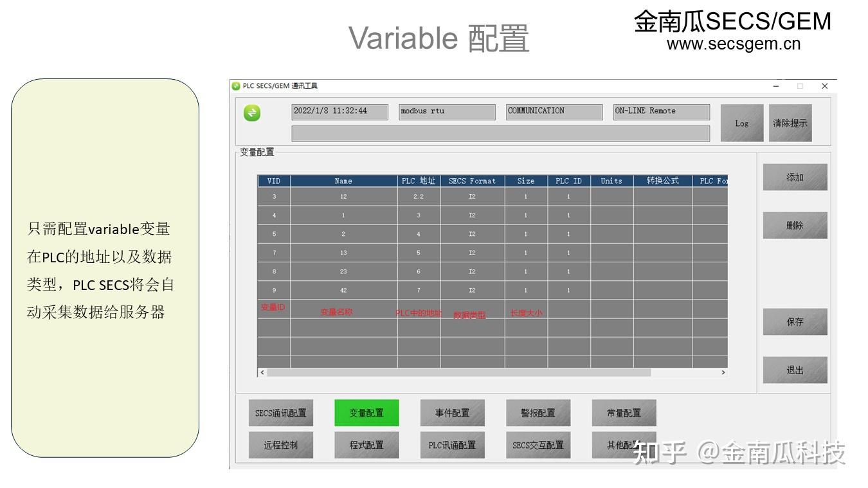Open the 远程控制 panel

[281, 444]
